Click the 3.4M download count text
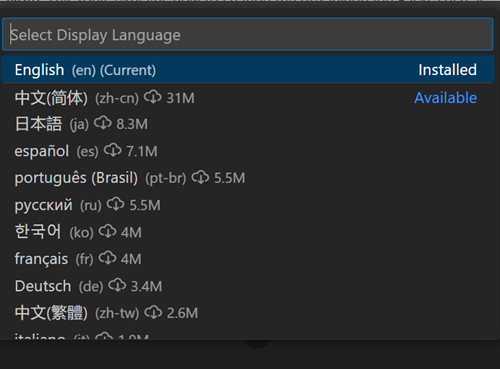The width and height of the screenshot is (500, 369). pyautogui.click(x=146, y=286)
